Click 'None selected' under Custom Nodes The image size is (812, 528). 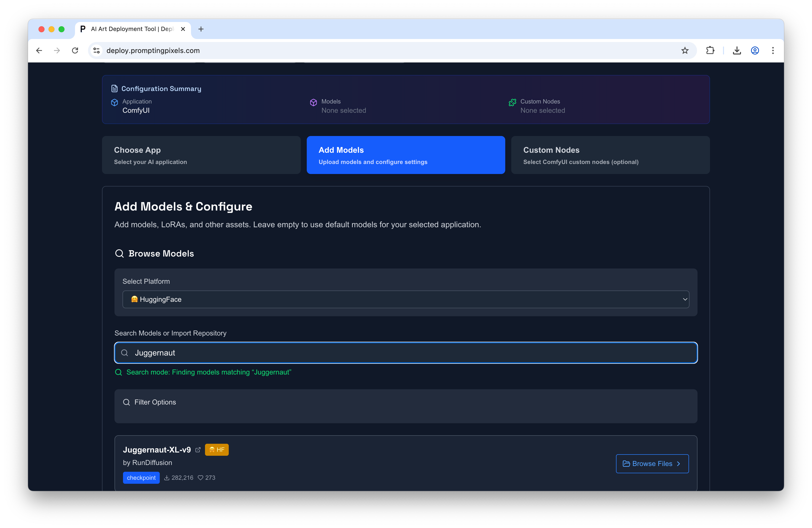point(542,110)
